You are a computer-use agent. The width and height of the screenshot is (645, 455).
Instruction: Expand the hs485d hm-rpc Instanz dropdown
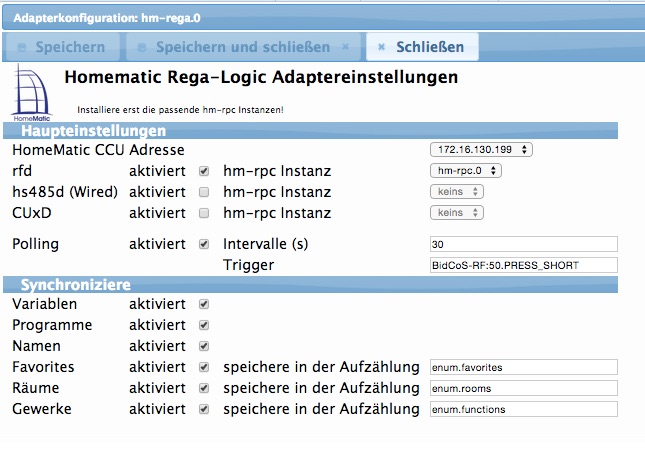click(457, 192)
